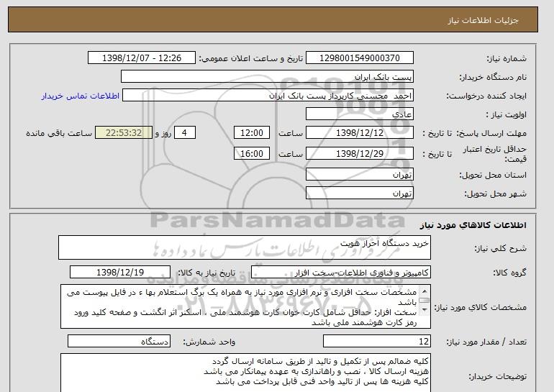Click the header title جزئیات اطلاعات نیاز
The image size is (554, 392).
483,20
